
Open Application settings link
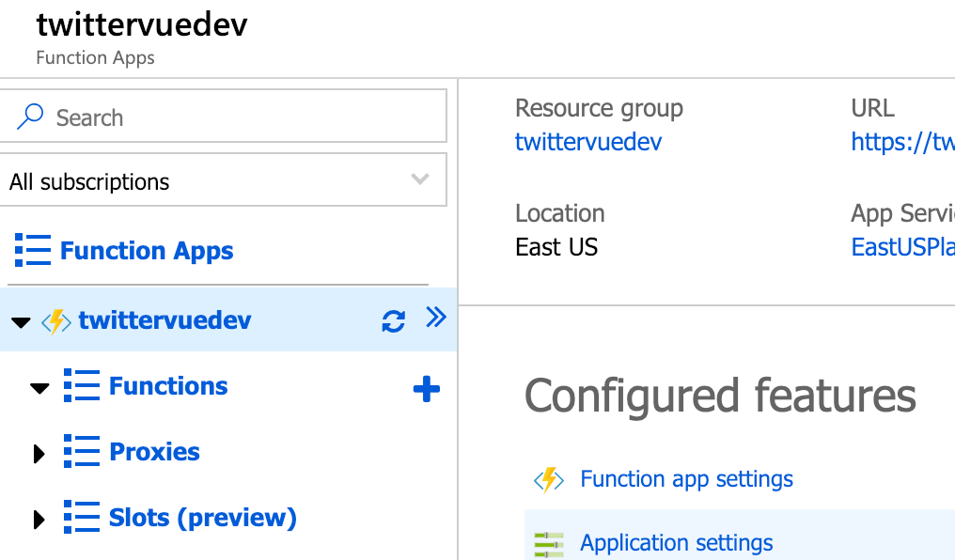(677, 543)
